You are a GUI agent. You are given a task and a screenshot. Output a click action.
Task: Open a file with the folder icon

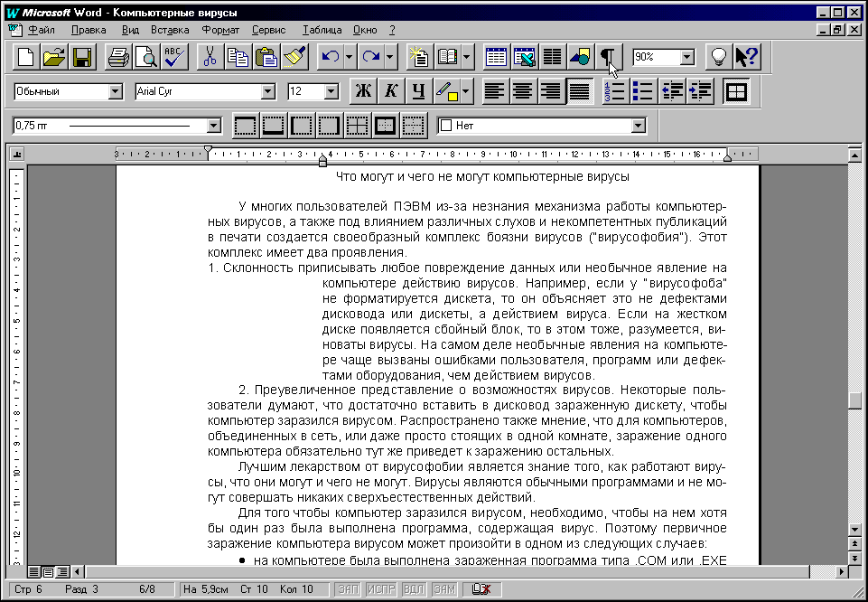click(53, 57)
